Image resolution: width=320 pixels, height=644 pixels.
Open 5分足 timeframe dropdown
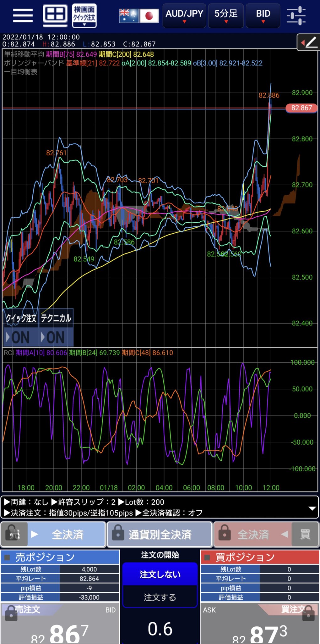[226, 16]
